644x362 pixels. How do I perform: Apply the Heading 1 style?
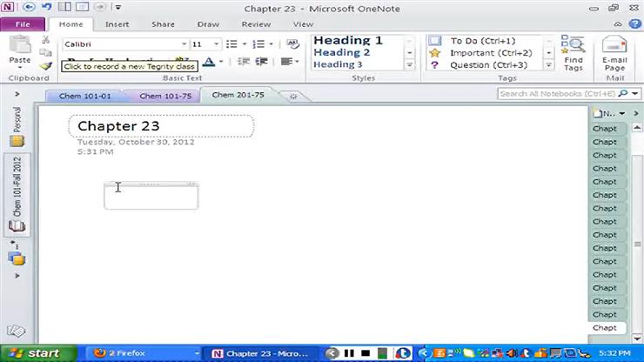click(x=348, y=40)
